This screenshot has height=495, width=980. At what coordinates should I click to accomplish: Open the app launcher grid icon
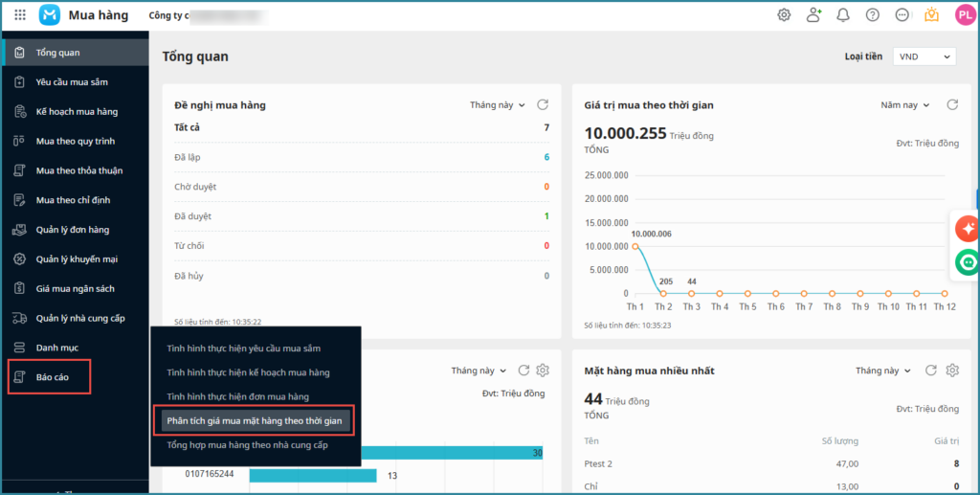20,15
